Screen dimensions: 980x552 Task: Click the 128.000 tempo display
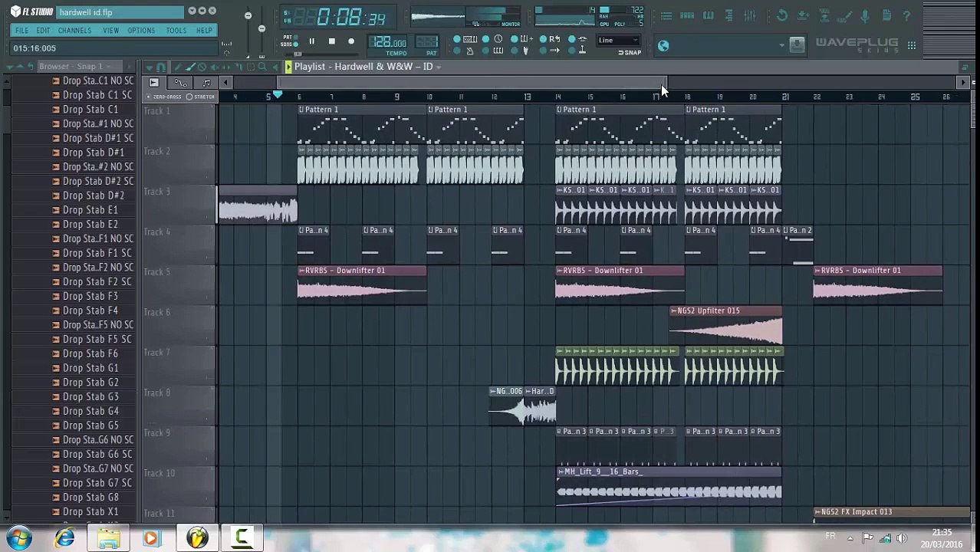[x=389, y=43]
